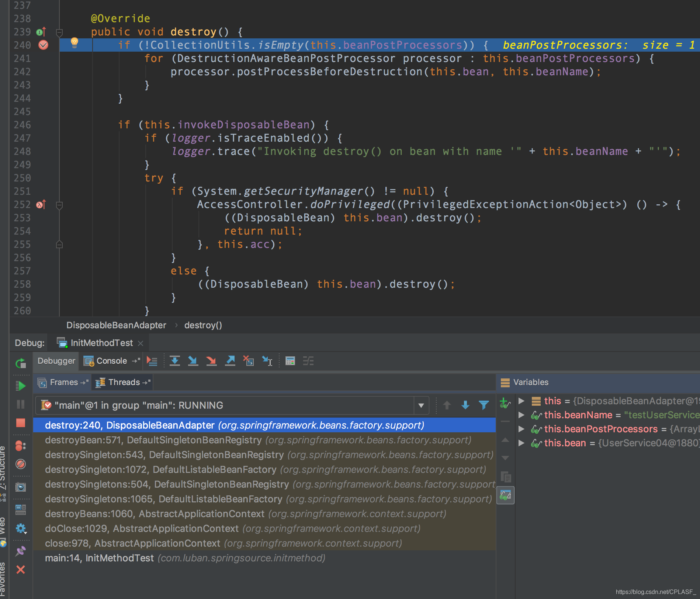Click Trace Current Stream Chain icon
Image resolution: width=700 pixels, height=599 pixels.
308,361
